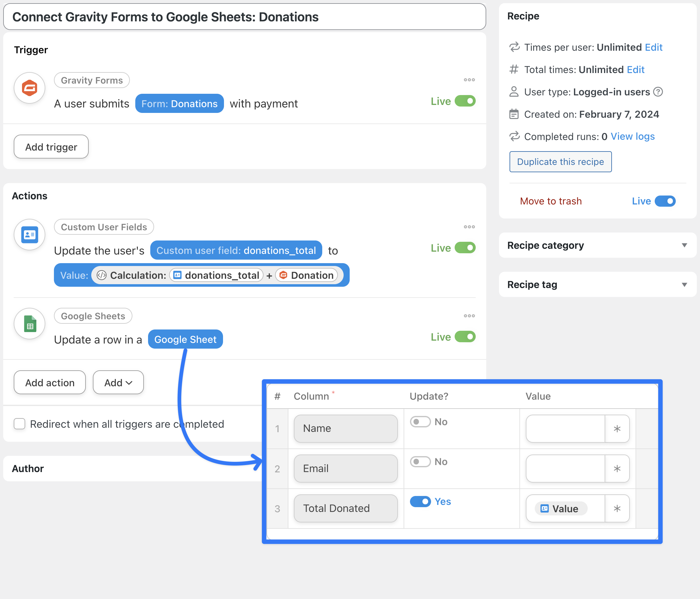Viewport: 700px width, 599px height.
Task: Click the help icon beside Logged-in users
Action: pos(658,92)
